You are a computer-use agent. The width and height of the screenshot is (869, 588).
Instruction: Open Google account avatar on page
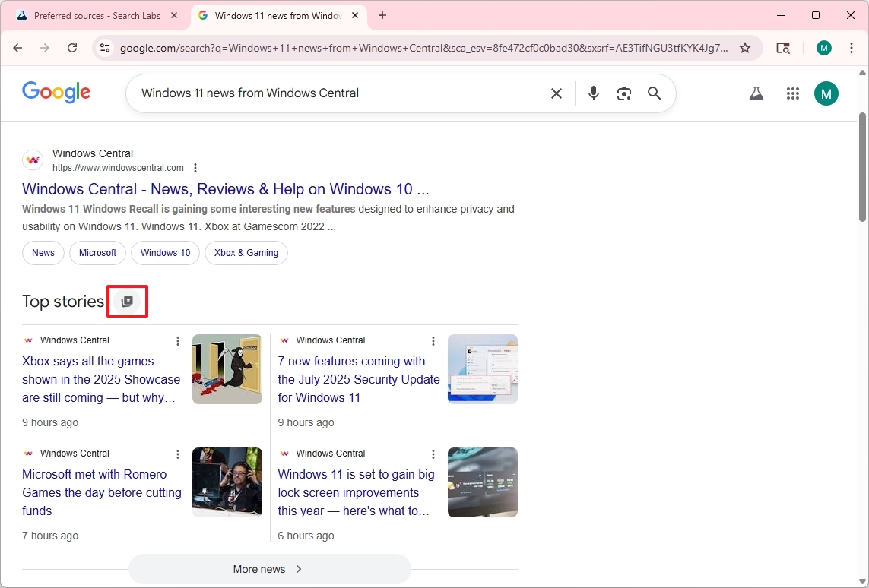pyautogui.click(x=826, y=93)
